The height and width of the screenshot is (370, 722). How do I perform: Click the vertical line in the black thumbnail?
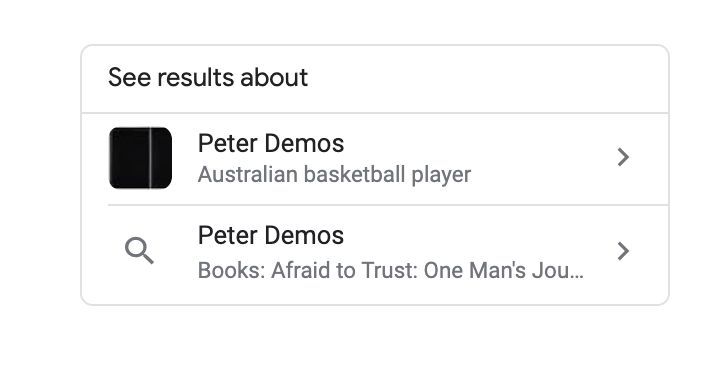pos(150,158)
